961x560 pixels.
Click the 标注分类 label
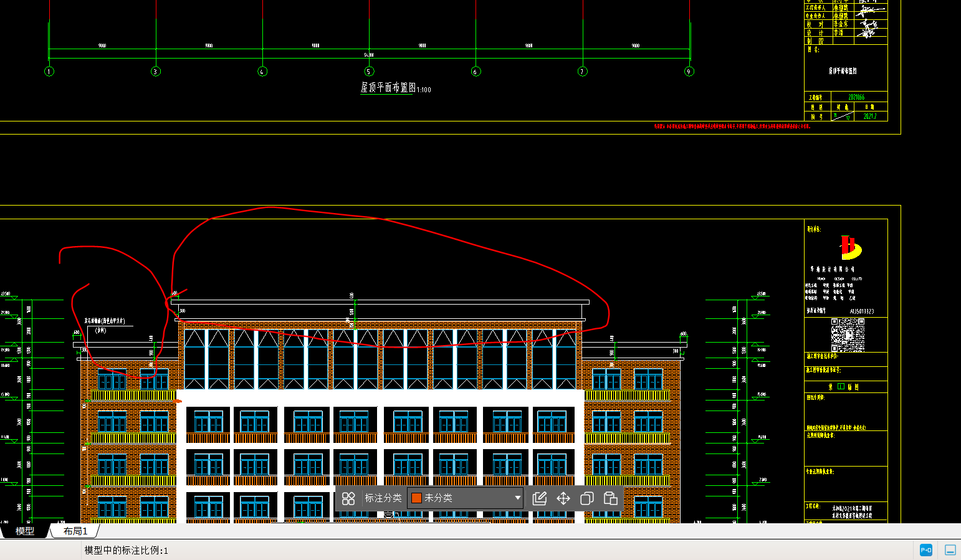383,498
